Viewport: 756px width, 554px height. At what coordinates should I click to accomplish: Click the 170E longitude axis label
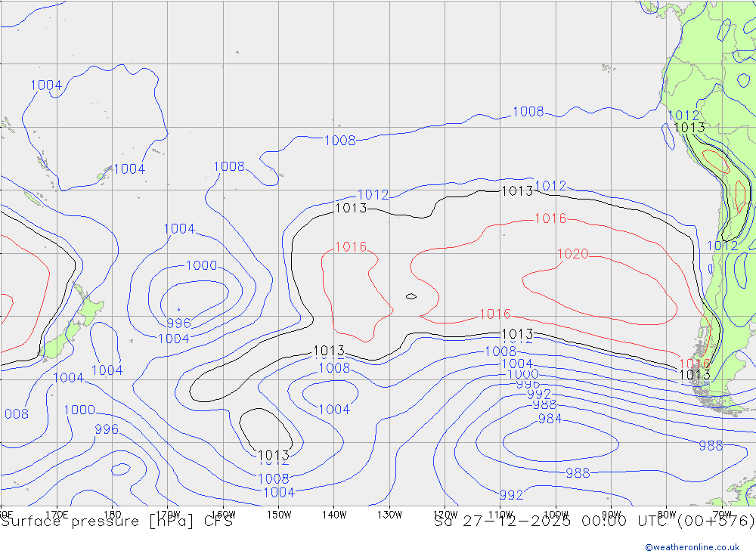click(x=57, y=515)
